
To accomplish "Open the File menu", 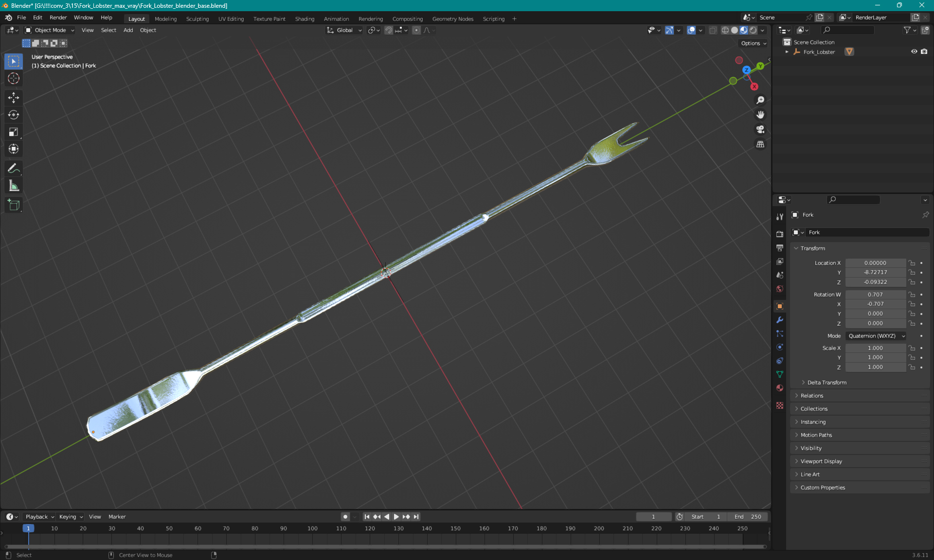I will point(21,17).
